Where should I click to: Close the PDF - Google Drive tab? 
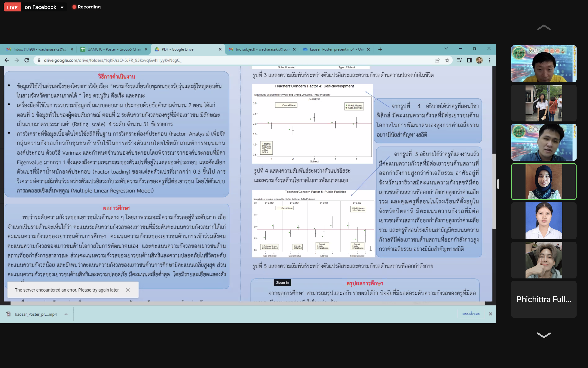tap(220, 49)
